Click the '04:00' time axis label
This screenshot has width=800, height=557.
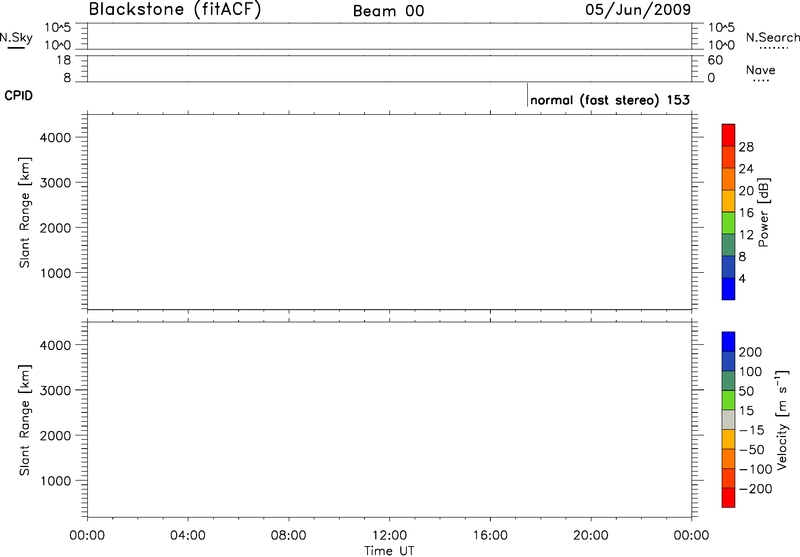(x=188, y=536)
